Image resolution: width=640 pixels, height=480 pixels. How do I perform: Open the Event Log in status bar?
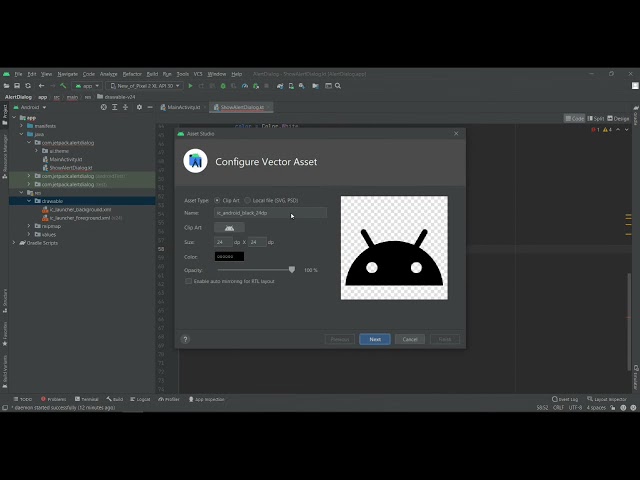click(x=565, y=399)
